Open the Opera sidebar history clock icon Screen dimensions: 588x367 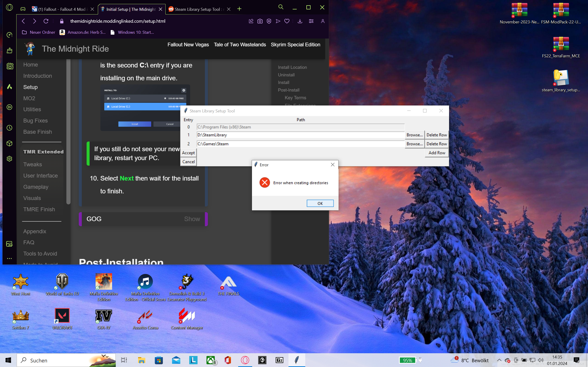tap(9, 128)
